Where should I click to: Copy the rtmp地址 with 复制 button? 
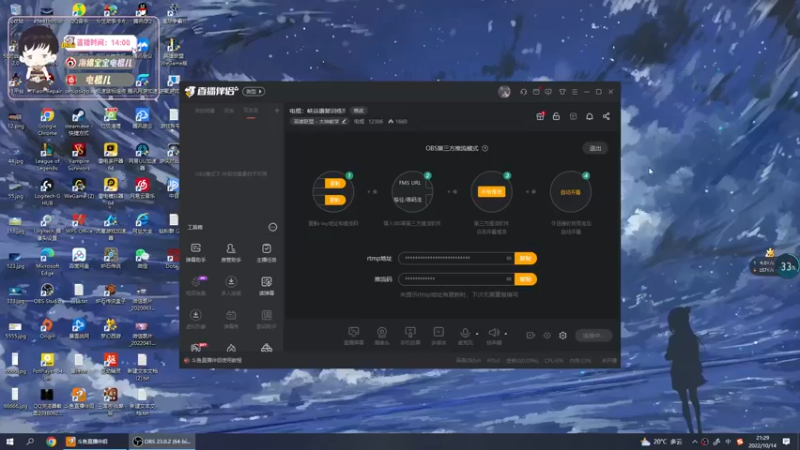(525, 258)
